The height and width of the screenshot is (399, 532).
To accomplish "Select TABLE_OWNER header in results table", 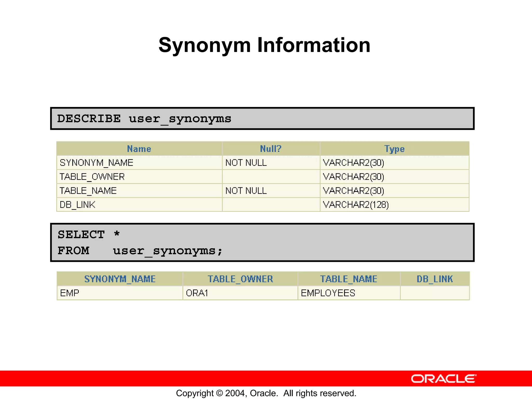I will pos(240,279).
